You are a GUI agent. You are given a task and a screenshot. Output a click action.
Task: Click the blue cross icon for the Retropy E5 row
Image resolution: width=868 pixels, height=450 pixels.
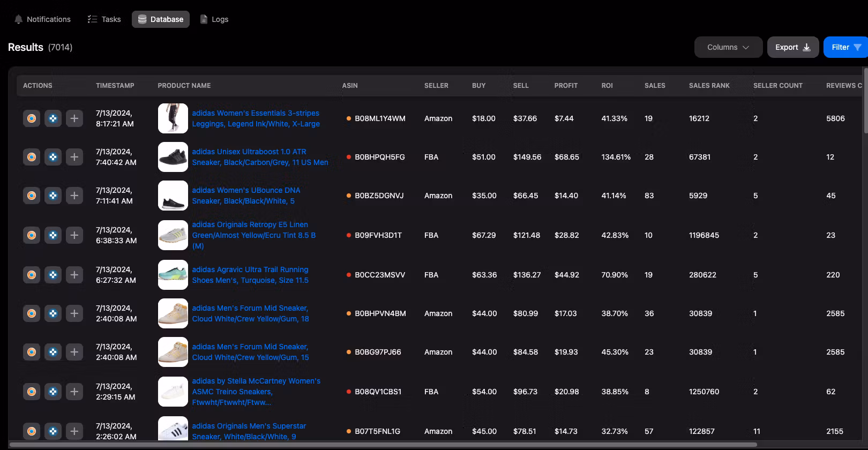pyautogui.click(x=53, y=235)
